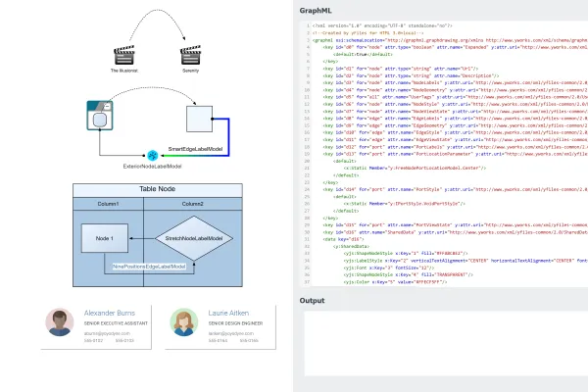Image resolution: width=588 pixels, height=392 pixels.
Task: Select Node 1 rectangle in table
Action: [x=105, y=238]
